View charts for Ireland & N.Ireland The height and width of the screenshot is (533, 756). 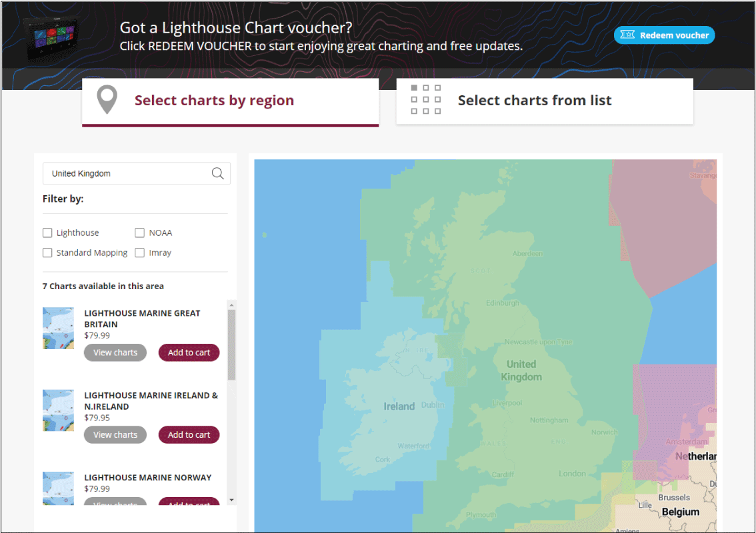pos(115,434)
